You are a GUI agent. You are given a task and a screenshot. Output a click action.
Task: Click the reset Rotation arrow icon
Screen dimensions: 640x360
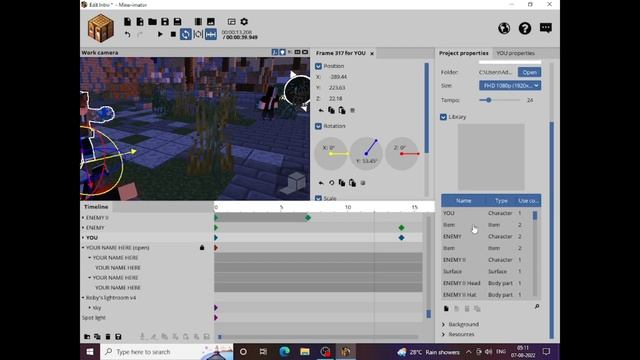(x=321, y=183)
